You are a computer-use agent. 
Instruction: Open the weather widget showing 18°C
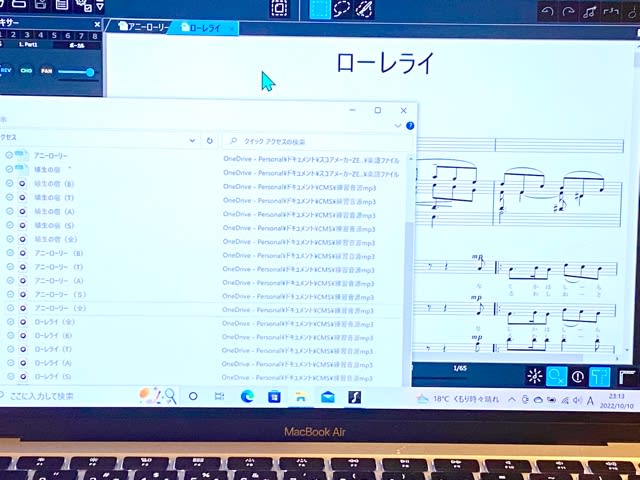click(x=458, y=399)
